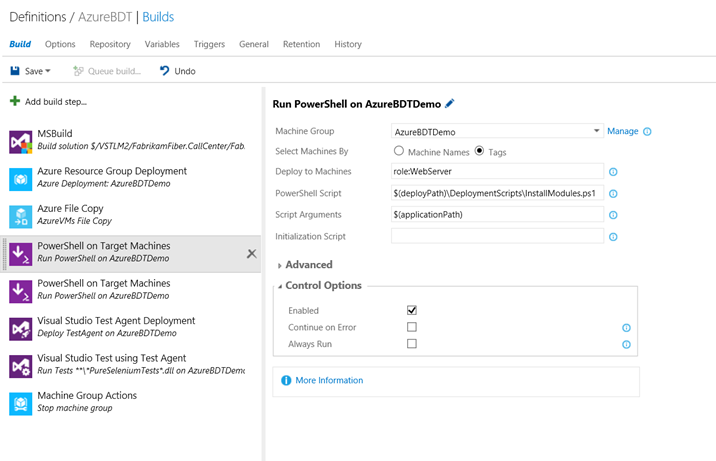Click the pencil icon to rename step
This screenshot has width=716, height=461.
[450, 104]
